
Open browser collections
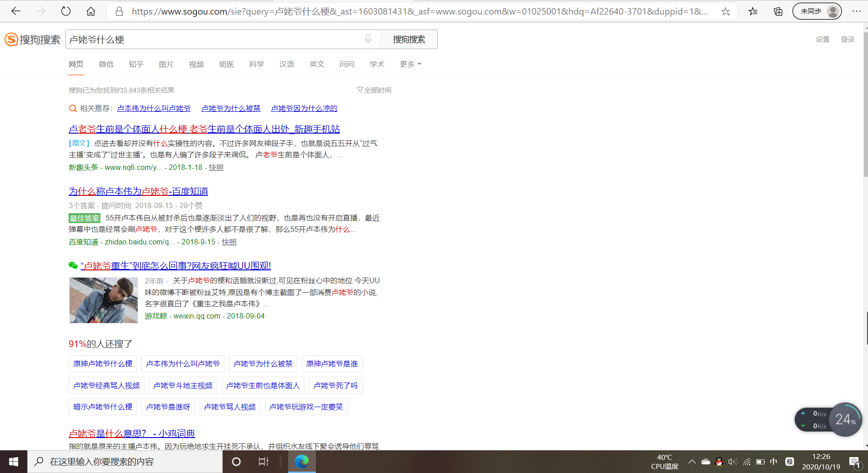(778, 12)
